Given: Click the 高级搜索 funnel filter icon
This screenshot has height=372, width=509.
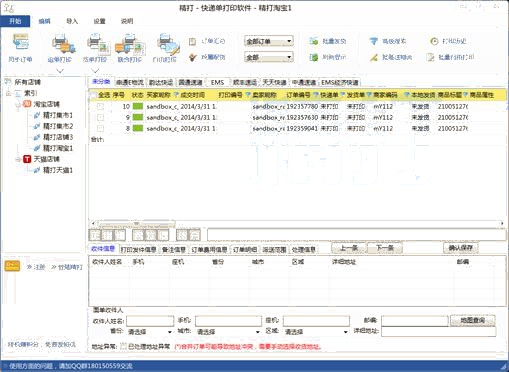Looking at the screenshot, I should tap(374, 41).
